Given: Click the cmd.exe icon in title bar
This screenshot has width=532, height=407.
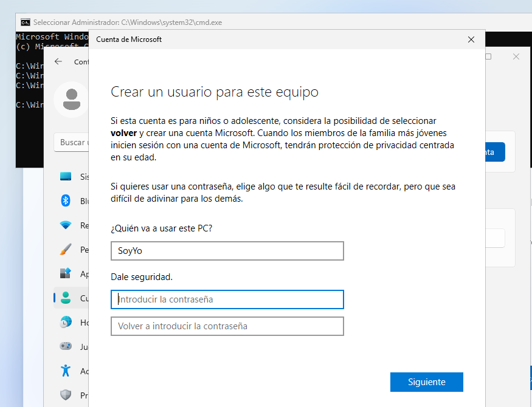Looking at the screenshot, I should 25,22.
